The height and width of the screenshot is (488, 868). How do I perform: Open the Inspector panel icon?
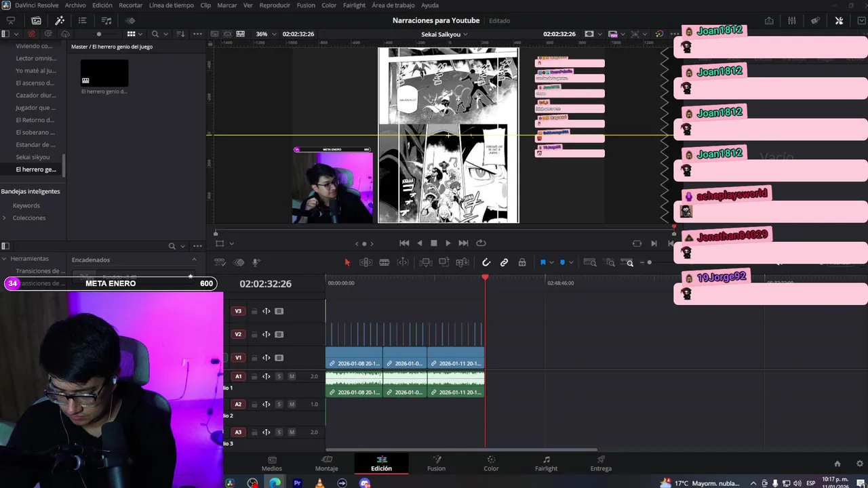[839, 20]
